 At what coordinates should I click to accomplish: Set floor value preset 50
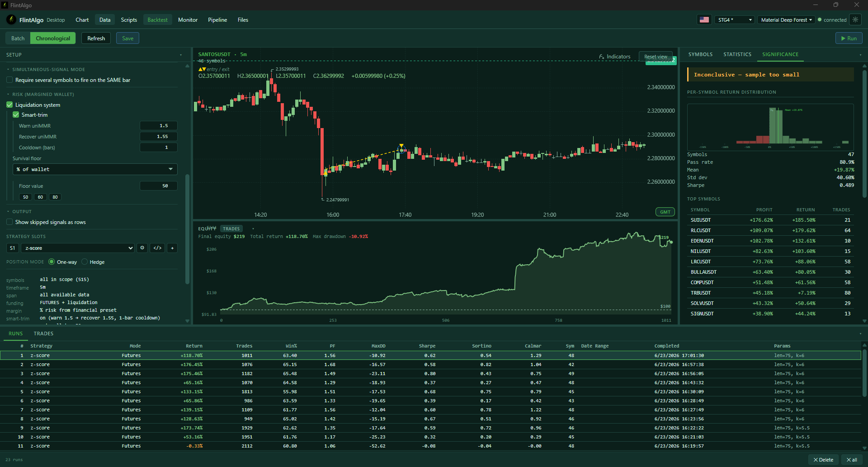tap(25, 197)
